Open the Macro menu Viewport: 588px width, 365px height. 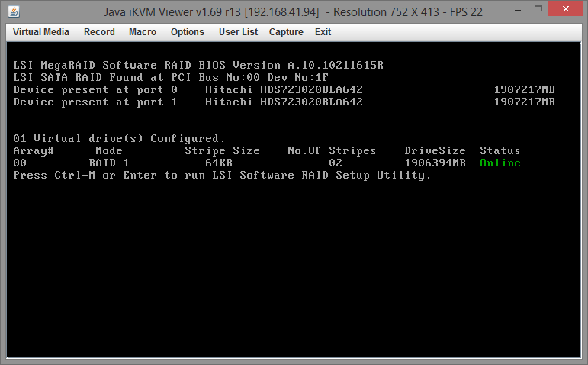[143, 32]
